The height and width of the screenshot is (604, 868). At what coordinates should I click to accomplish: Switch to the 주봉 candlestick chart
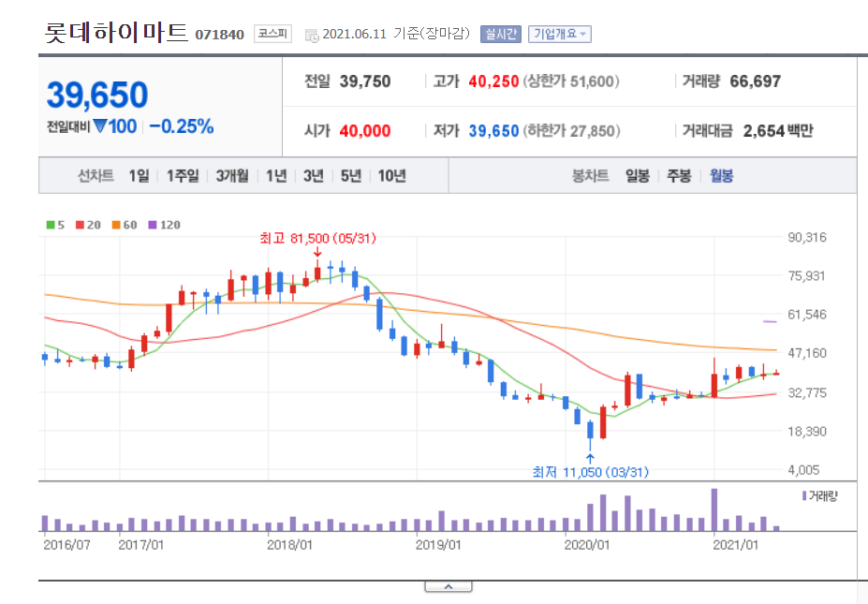(679, 176)
